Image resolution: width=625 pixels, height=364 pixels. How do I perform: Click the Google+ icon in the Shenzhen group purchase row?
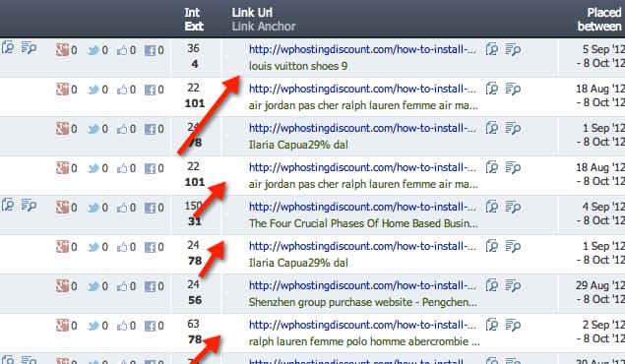(x=62, y=286)
